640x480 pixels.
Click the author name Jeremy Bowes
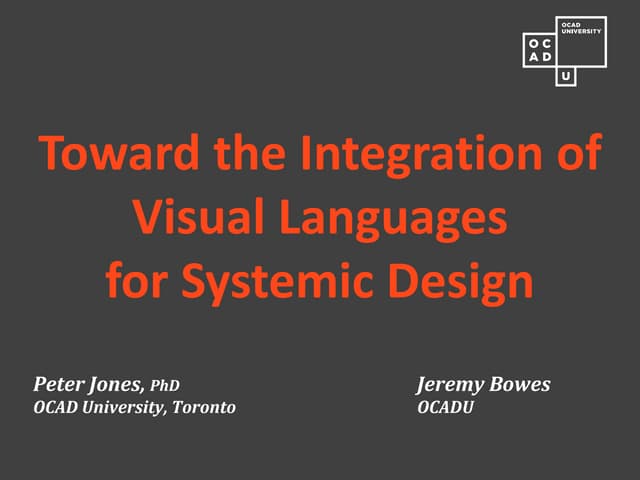pyautogui.click(x=483, y=385)
